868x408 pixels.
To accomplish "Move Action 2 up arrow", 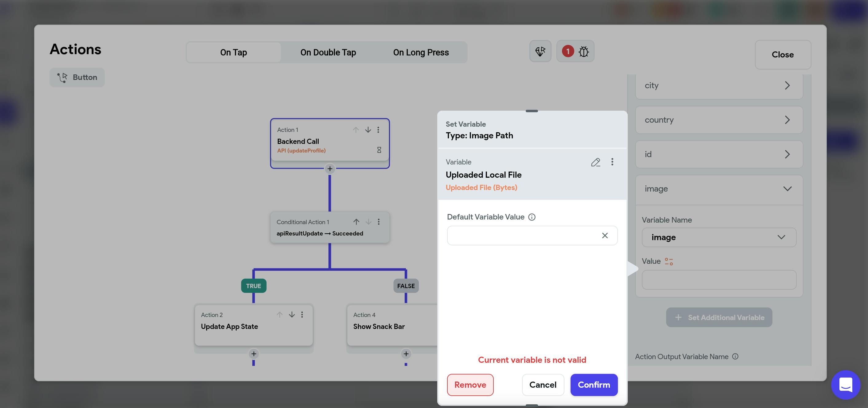I will [279, 315].
